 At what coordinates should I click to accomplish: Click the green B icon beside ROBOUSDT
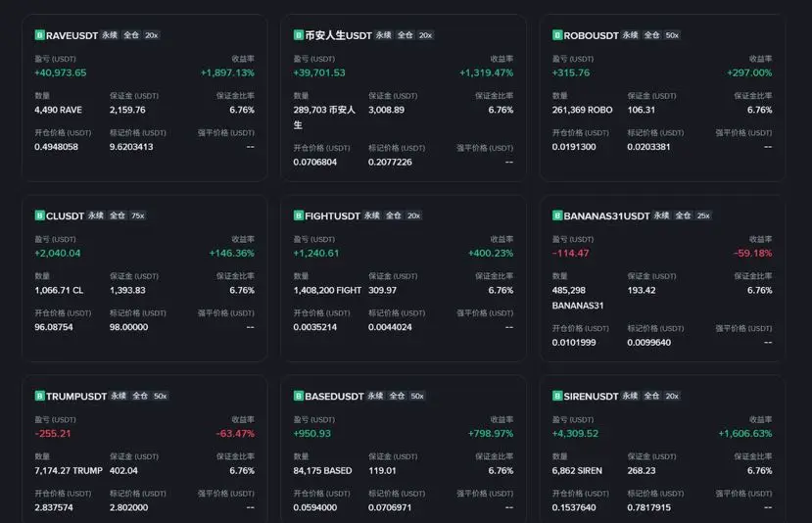[557, 35]
